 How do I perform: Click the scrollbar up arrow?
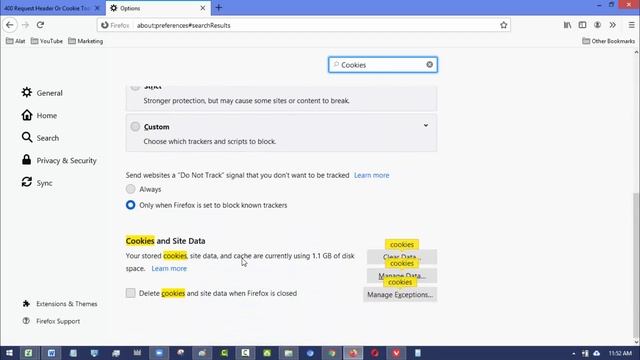(636, 52)
